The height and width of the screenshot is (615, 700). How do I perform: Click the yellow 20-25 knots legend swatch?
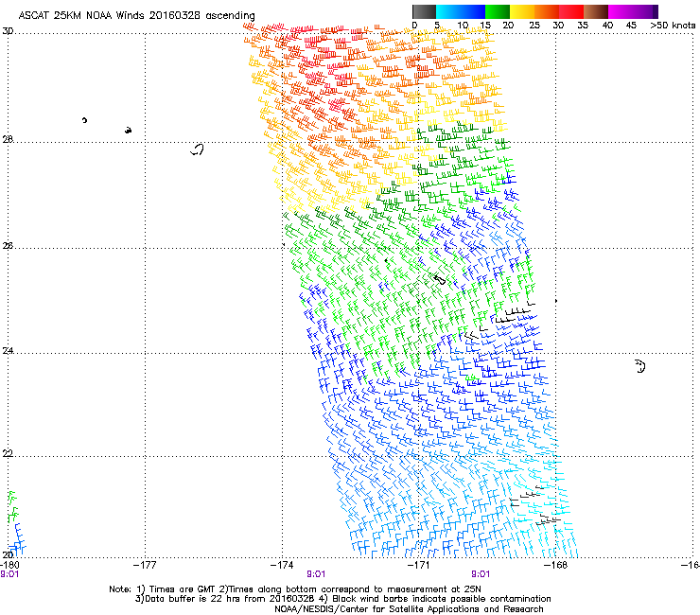coord(522,11)
